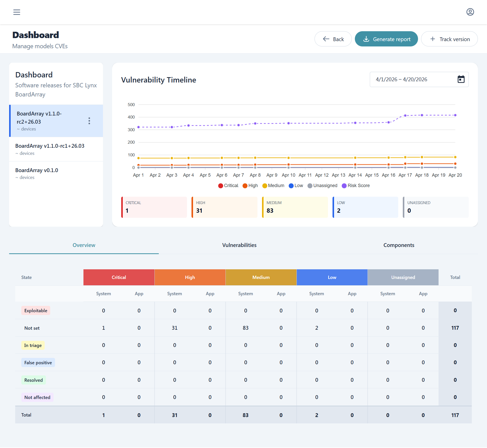
Task: Open the user account profile icon
Action: [x=470, y=12]
